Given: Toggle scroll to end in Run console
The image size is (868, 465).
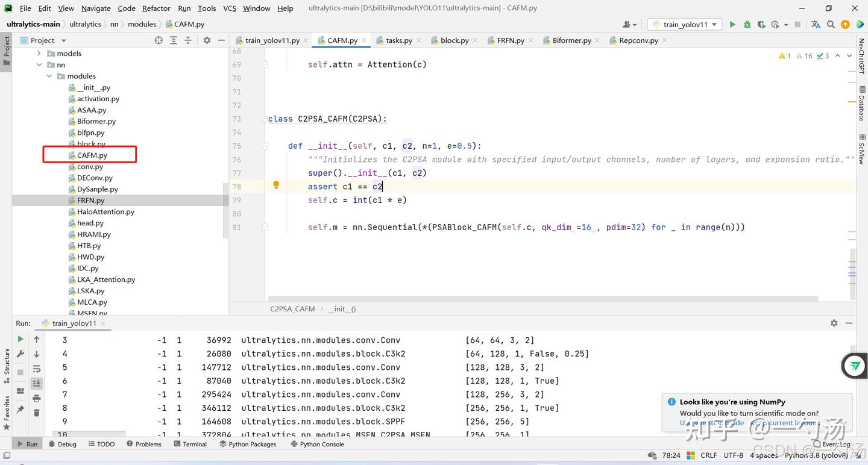Looking at the screenshot, I should tap(37, 383).
